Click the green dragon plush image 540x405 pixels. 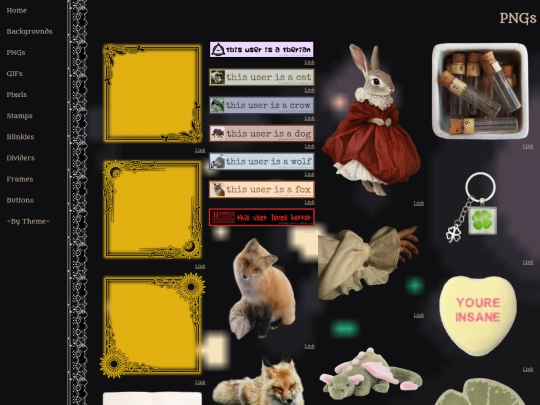click(371, 374)
